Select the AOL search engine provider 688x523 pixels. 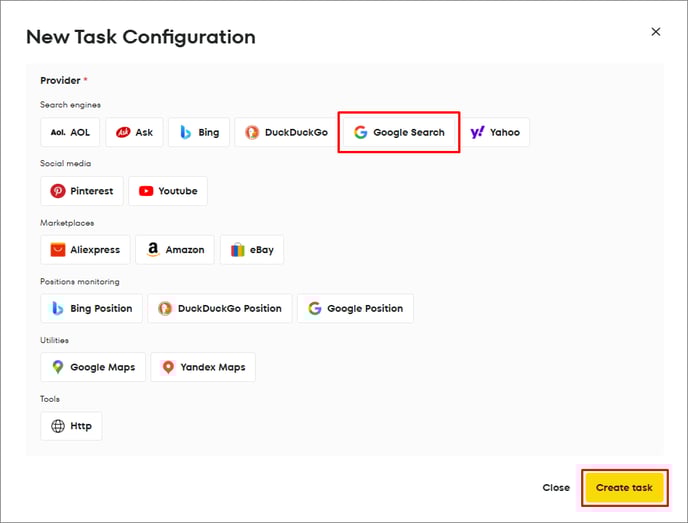tap(70, 132)
